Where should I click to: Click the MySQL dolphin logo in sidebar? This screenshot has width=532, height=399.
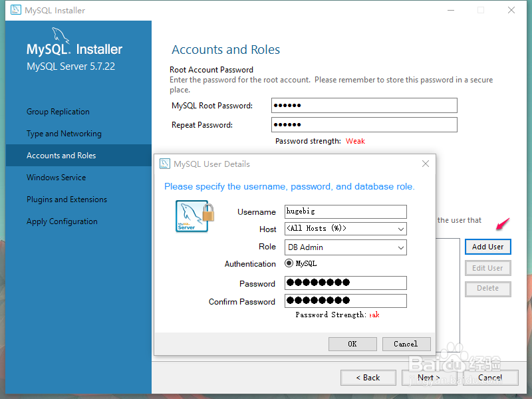pos(61,35)
